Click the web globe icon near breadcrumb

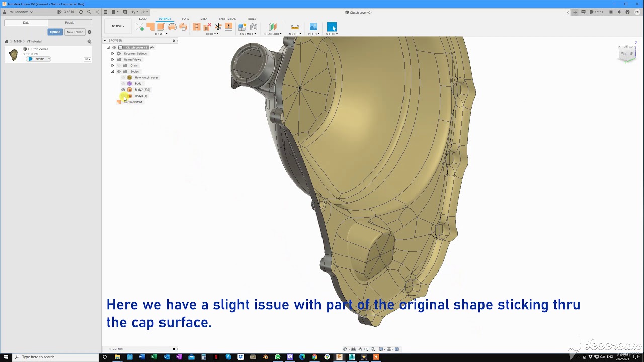[89, 41]
